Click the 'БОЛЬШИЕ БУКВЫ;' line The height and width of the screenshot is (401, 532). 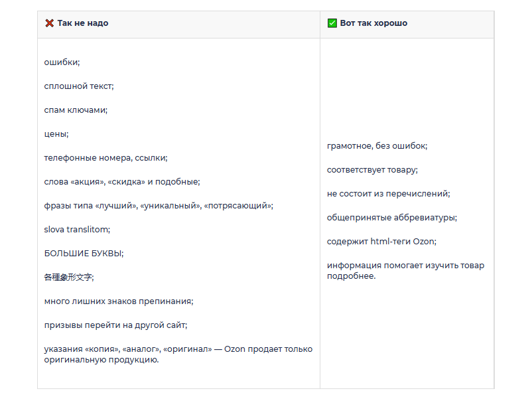pyautogui.click(x=84, y=254)
